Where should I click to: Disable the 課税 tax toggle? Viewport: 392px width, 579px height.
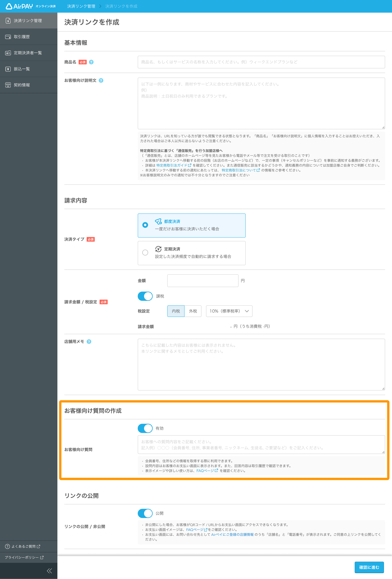145,296
